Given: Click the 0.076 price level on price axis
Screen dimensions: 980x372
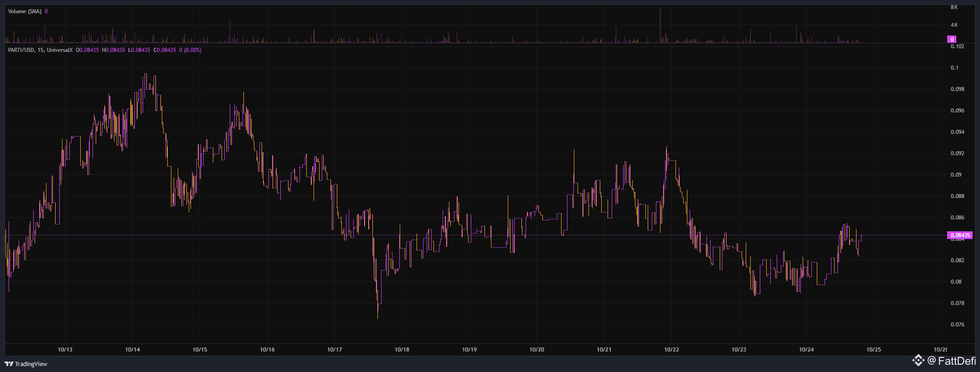Looking at the screenshot, I should (957, 325).
